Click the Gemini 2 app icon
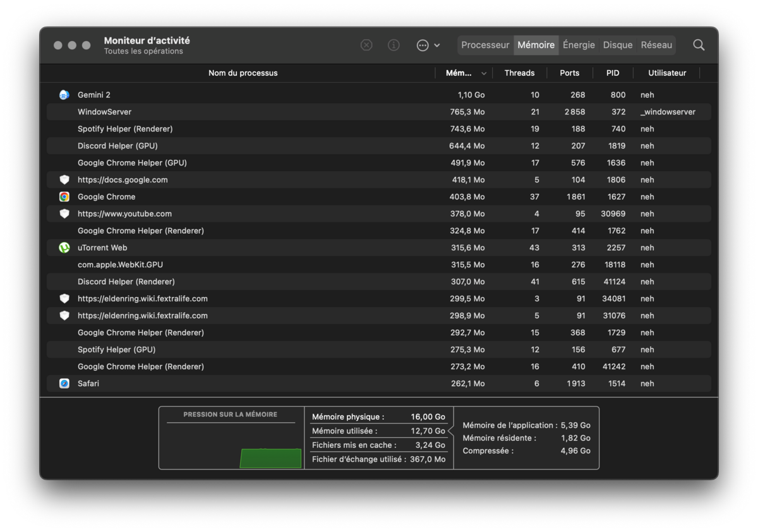The height and width of the screenshot is (532, 758). tap(64, 95)
